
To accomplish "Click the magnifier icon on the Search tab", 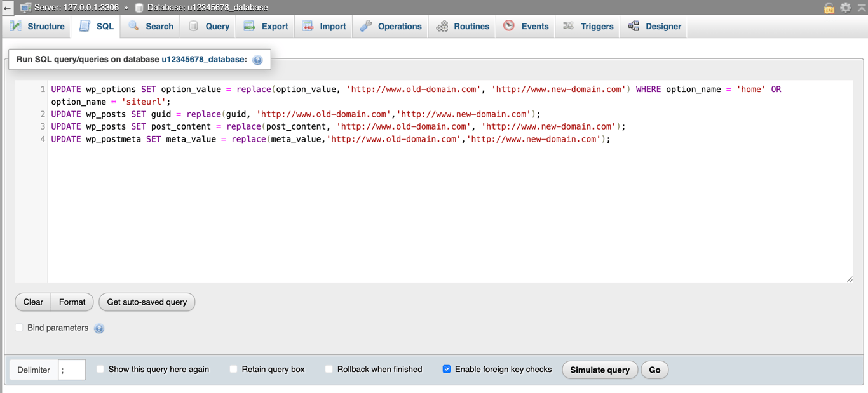I will pos(133,26).
